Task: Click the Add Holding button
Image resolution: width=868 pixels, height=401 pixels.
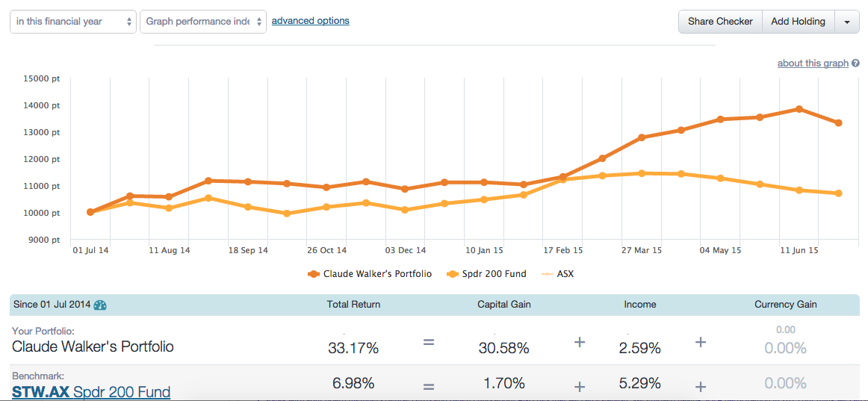Action: point(798,22)
